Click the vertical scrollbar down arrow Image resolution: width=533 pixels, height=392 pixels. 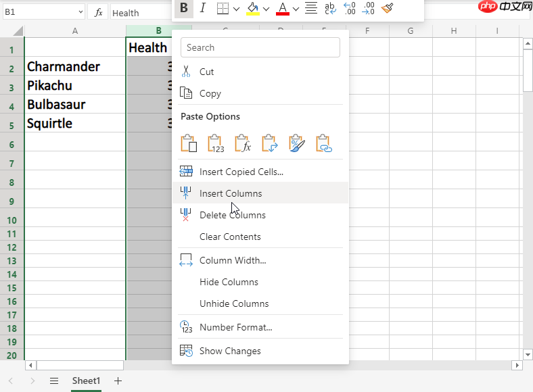pyautogui.click(x=528, y=355)
